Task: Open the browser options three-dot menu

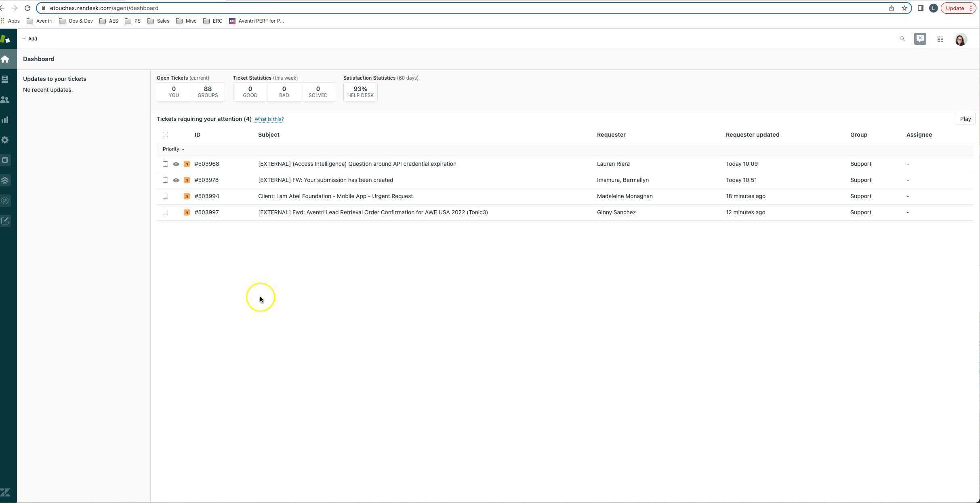Action: [973, 8]
